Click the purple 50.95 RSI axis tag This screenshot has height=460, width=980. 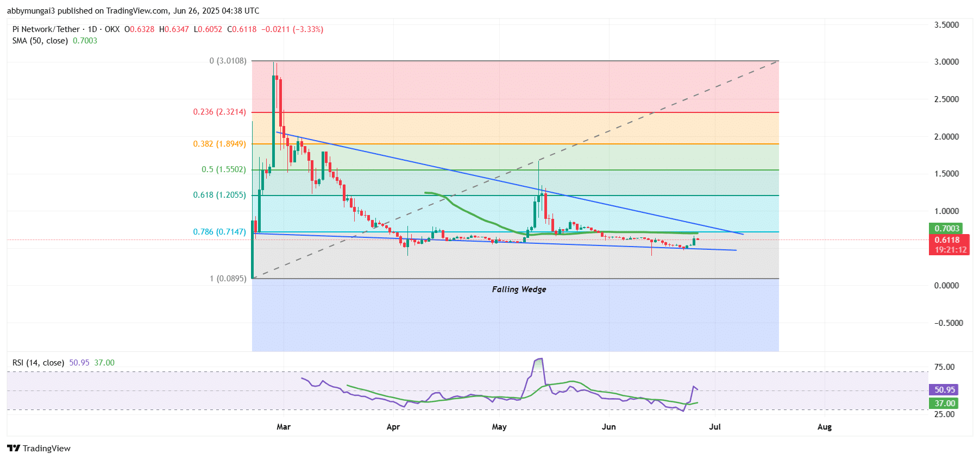coord(944,390)
